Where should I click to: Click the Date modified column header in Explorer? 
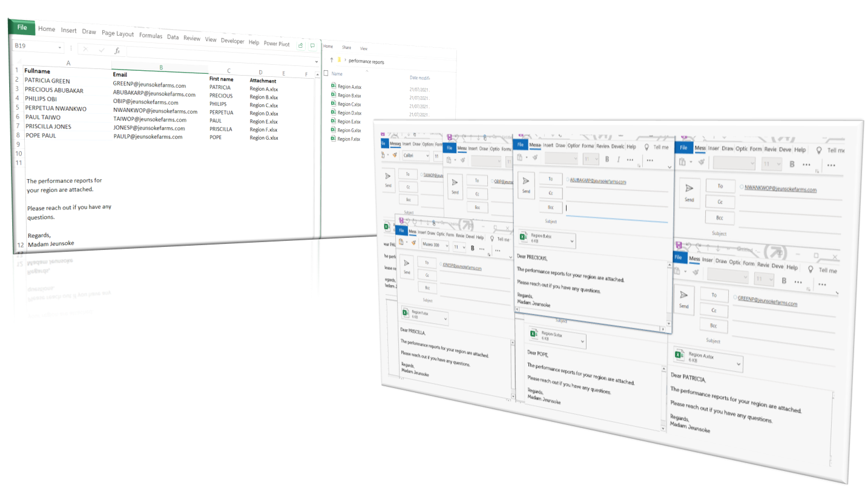coord(419,77)
